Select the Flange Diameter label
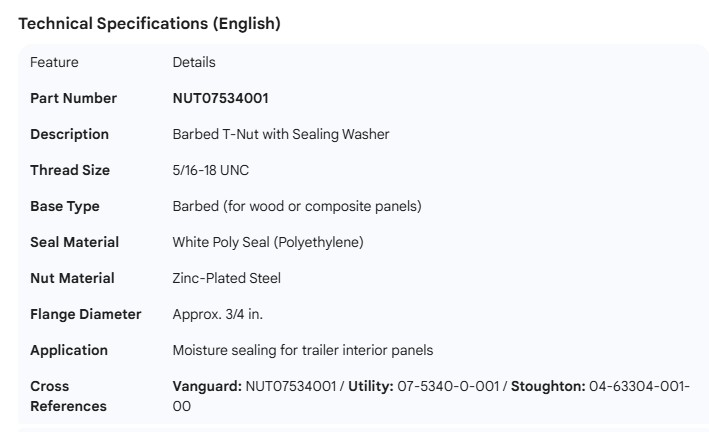The width and height of the screenshot is (709, 432). (85, 314)
